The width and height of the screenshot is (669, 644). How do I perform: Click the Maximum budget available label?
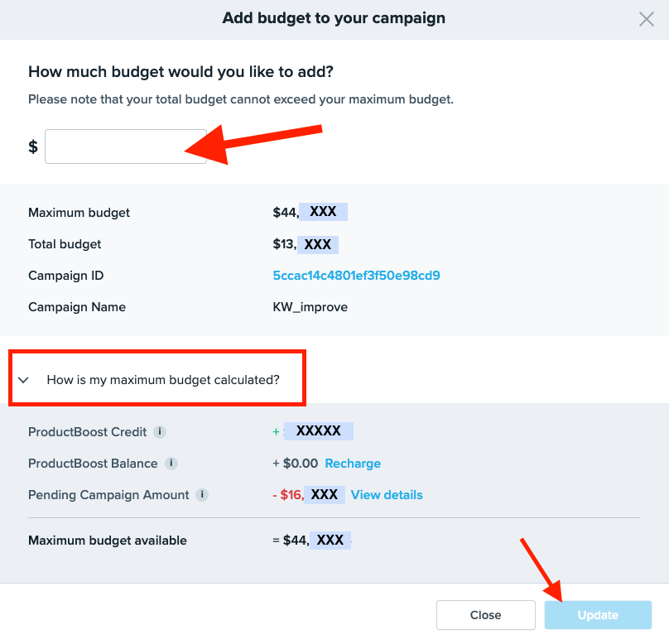(x=108, y=541)
